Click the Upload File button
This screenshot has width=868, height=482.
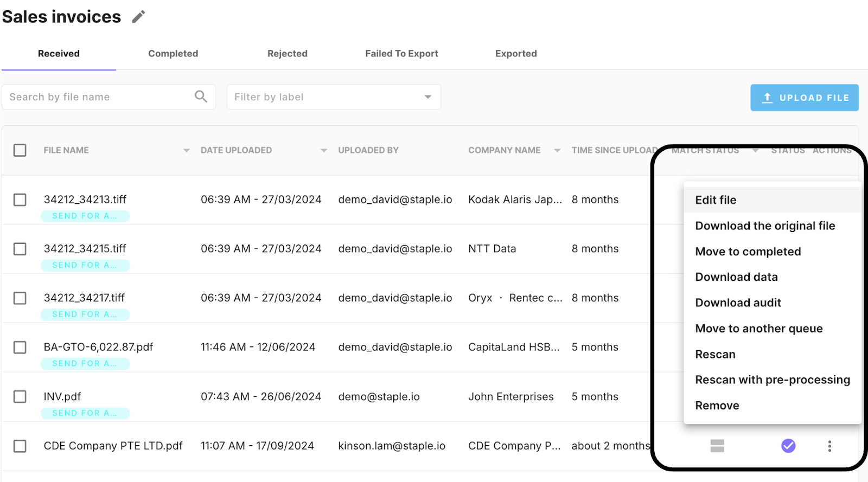[x=805, y=98]
